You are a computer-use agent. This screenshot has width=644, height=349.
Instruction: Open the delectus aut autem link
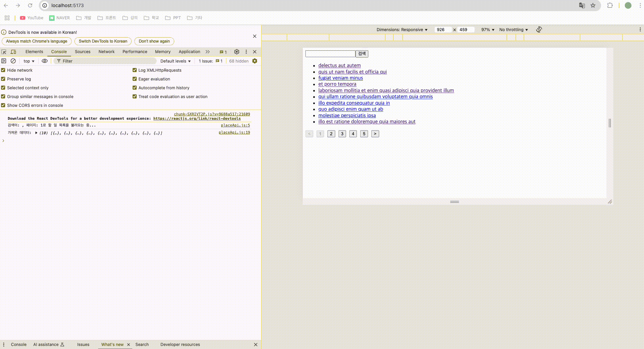click(339, 66)
